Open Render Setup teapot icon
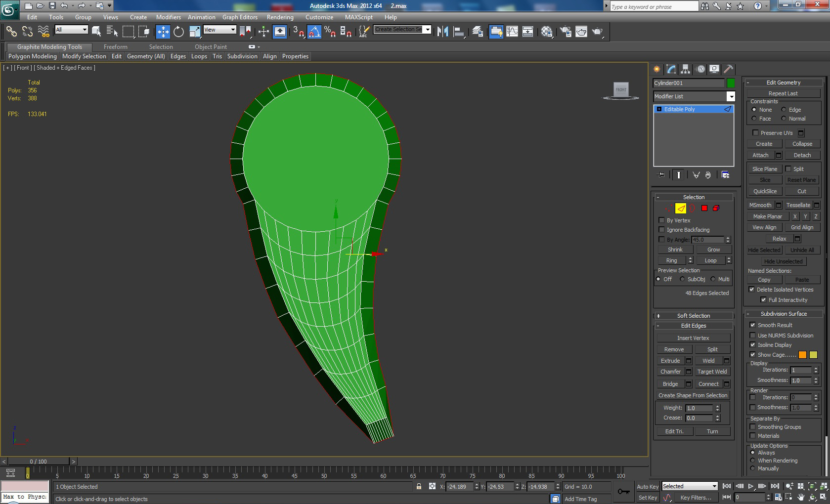The height and width of the screenshot is (504, 830). tap(566, 32)
